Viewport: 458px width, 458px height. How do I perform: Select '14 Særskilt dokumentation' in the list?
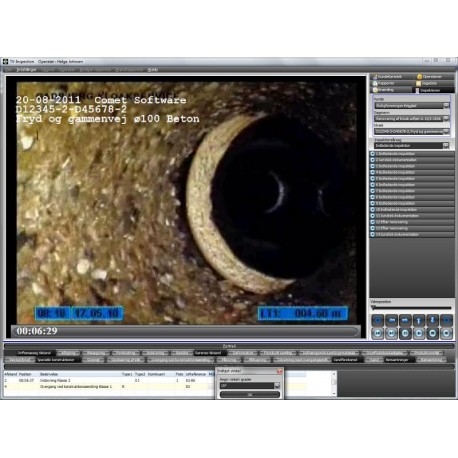412,234
